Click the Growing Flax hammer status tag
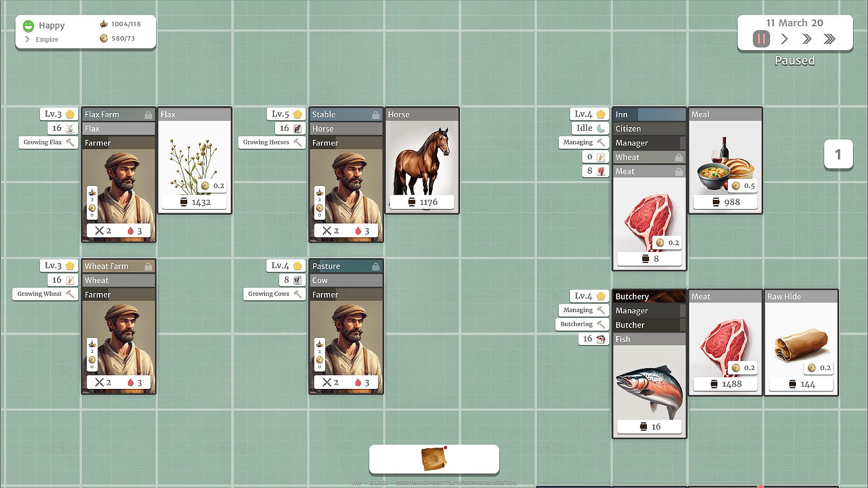This screenshot has width=868, height=488. point(48,142)
